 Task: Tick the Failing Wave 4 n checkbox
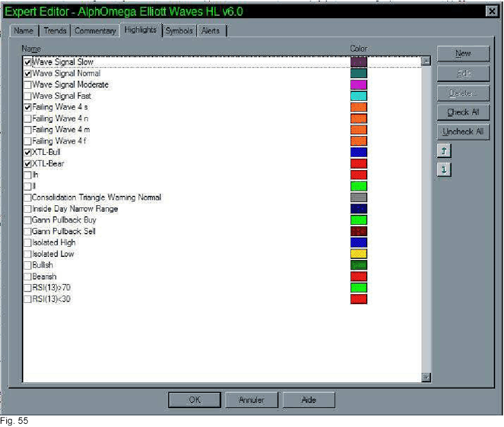28,118
